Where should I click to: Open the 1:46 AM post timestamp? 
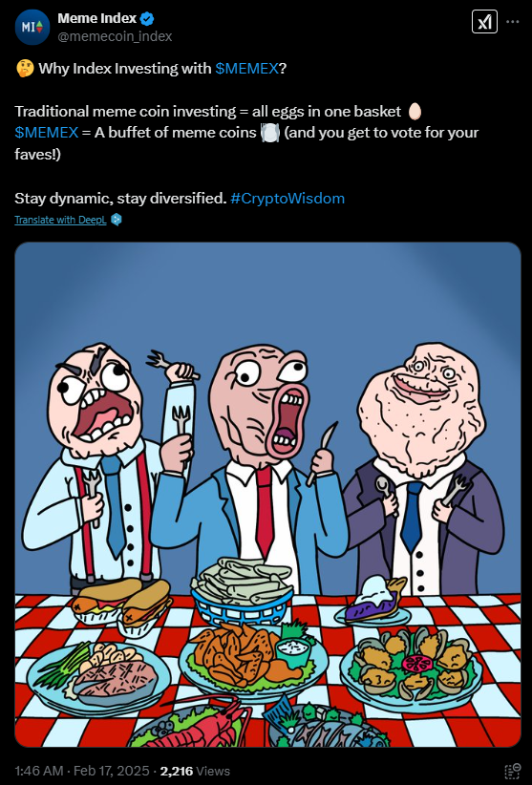[x=39, y=771]
